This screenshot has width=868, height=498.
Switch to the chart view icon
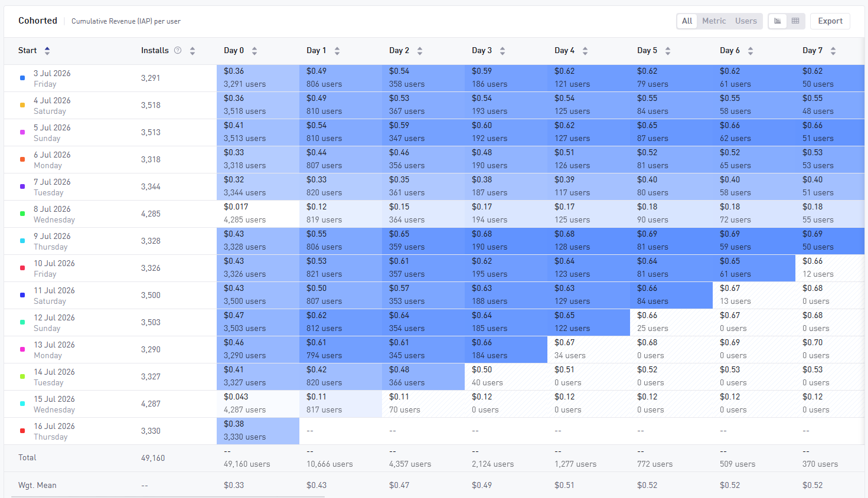tap(778, 21)
